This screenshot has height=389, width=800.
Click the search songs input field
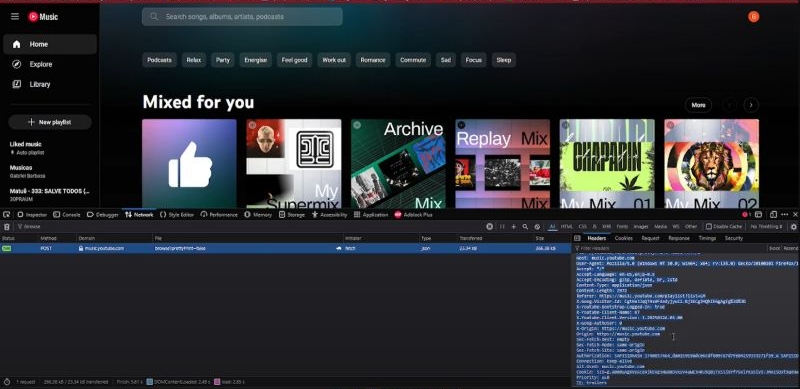[x=242, y=16]
